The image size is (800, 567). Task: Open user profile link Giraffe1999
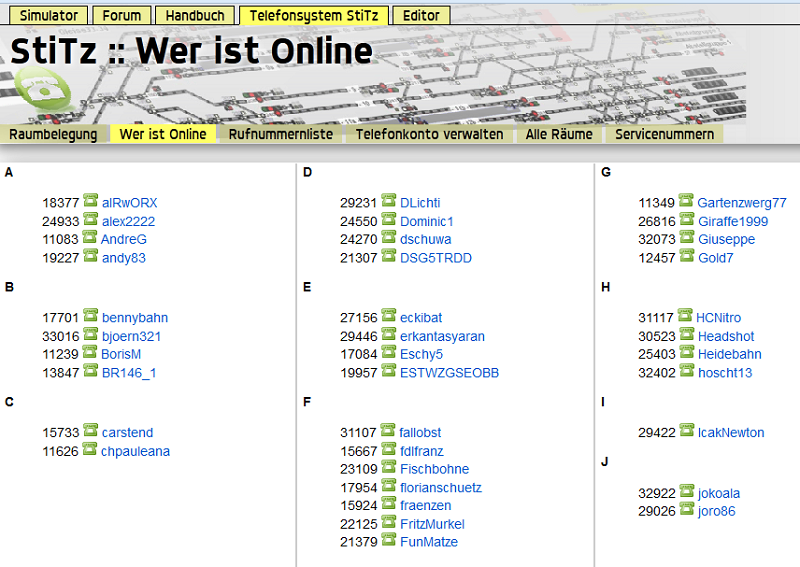click(733, 221)
